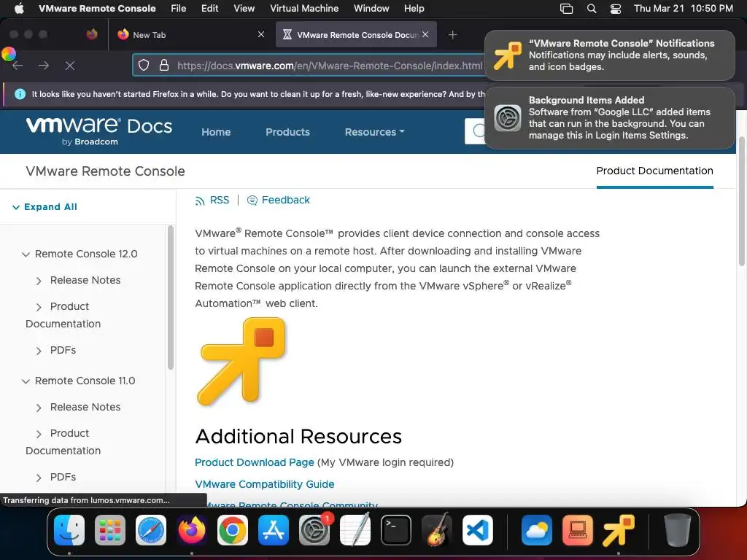Image resolution: width=747 pixels, height=560 pixels.
Task: Open the Weather app in the Dock
Action: [x=536, y=530]
